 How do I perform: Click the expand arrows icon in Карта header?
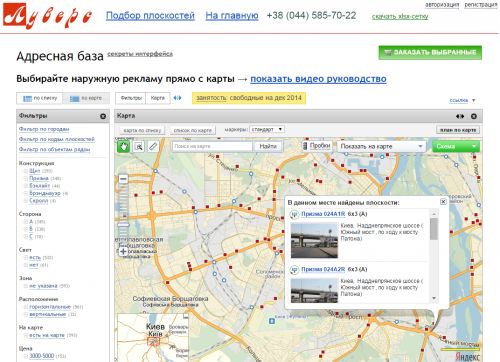coord(460,116)
